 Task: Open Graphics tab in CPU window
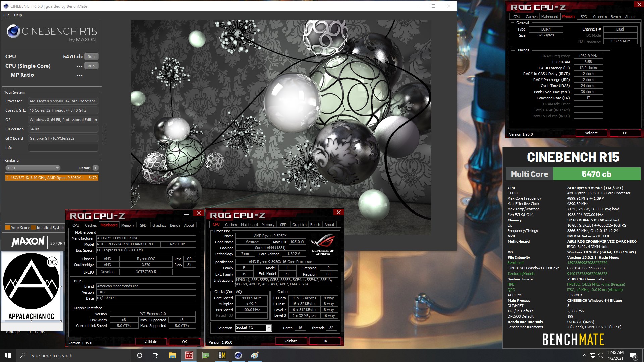coord(299,225)
